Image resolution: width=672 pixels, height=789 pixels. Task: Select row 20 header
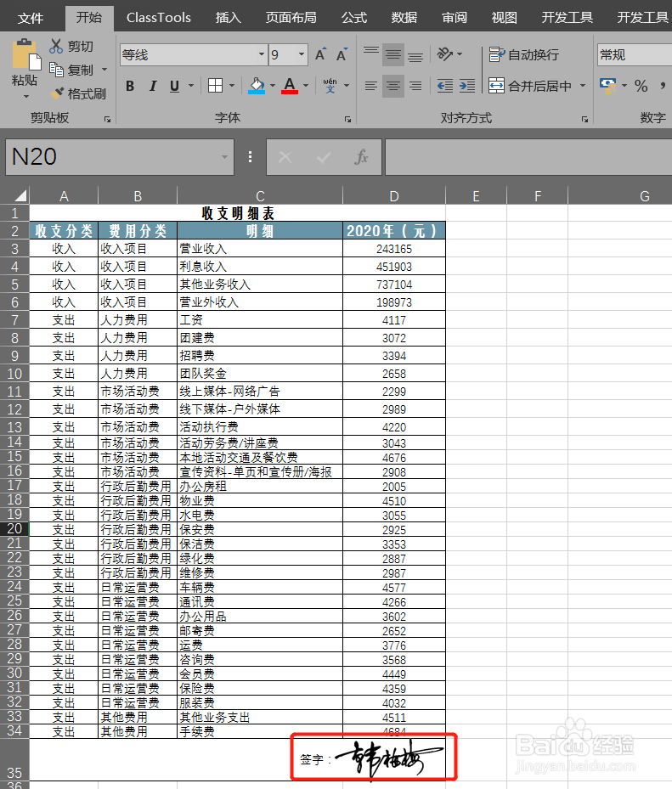[x=14, y=529]
